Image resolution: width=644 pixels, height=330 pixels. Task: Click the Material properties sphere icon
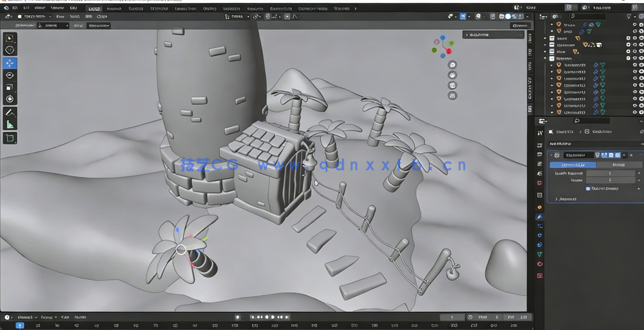click(539, 264)
